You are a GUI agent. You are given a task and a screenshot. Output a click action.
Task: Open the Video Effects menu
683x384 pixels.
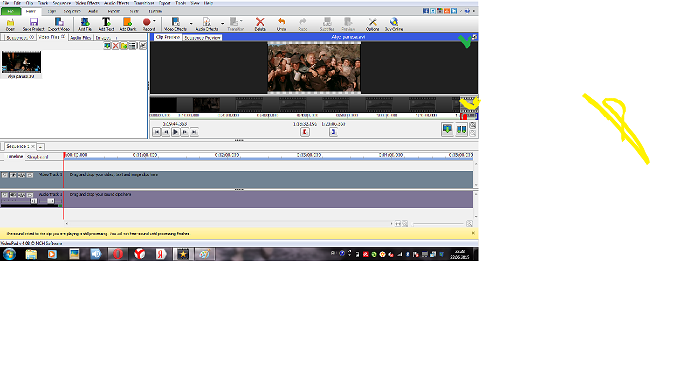pos(88,3)
